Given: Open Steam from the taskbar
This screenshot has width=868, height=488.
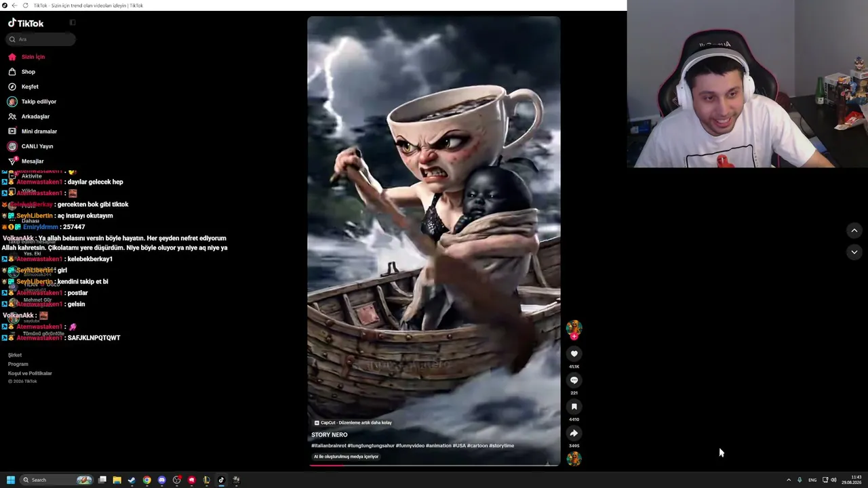Looking at the screenshot, I should click(132, 480).
